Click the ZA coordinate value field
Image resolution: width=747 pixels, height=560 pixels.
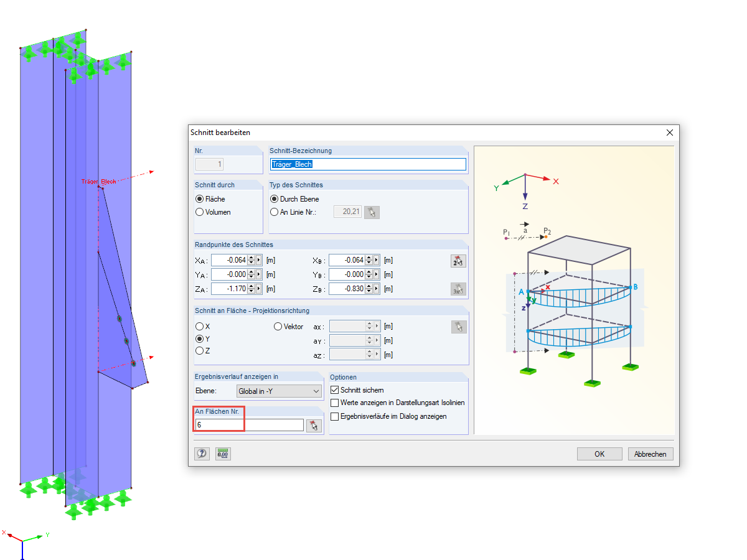point(229,289)
